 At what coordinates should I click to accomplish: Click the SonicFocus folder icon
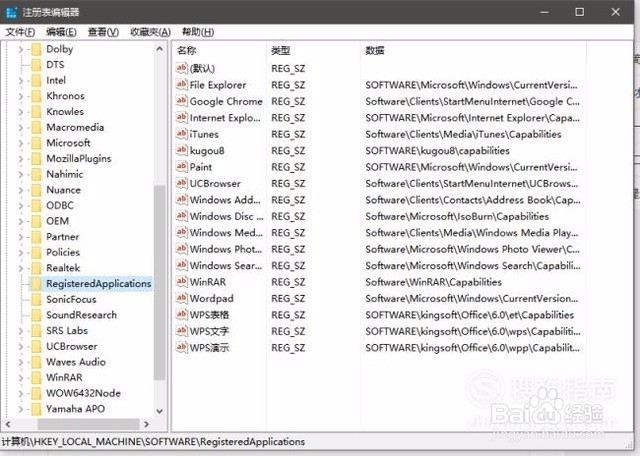coord(36,299)
